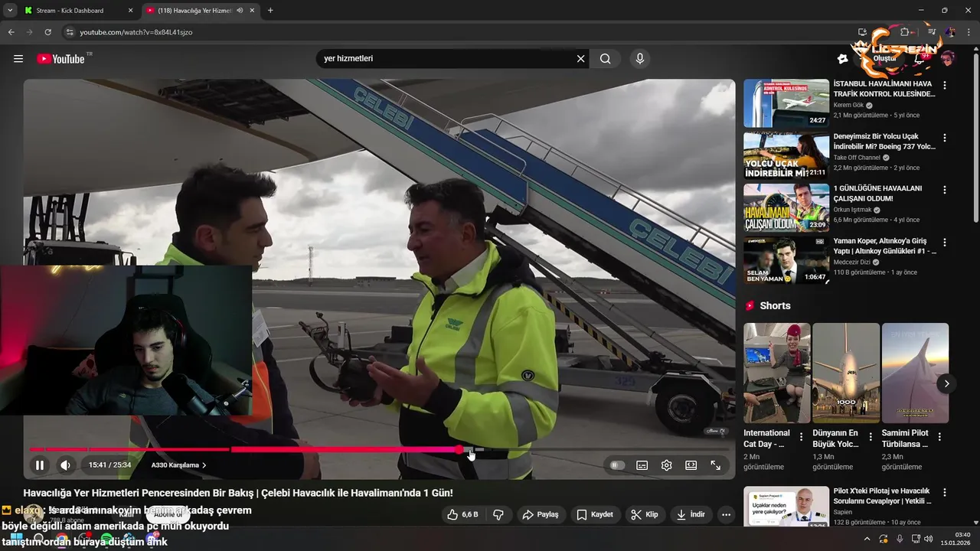This screenshot has width=980, height=551.
Task: Switch to theater mode
Action: point(691,465)
